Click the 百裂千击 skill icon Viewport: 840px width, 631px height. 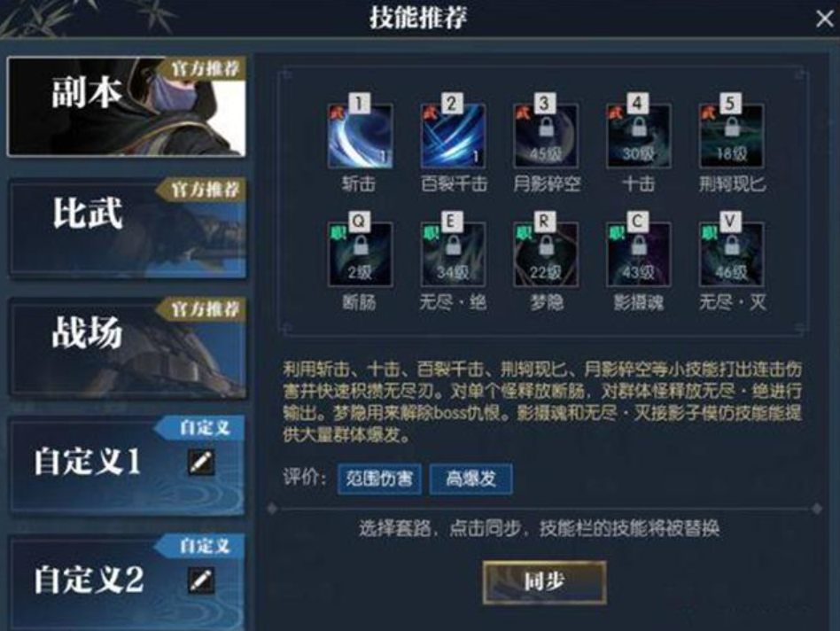pos(453,136)
